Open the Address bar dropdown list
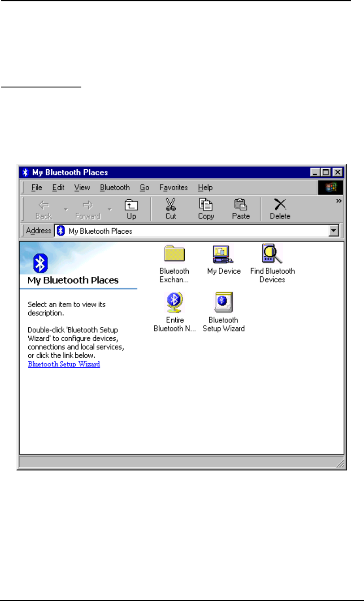364x601 pixels. 334,231
